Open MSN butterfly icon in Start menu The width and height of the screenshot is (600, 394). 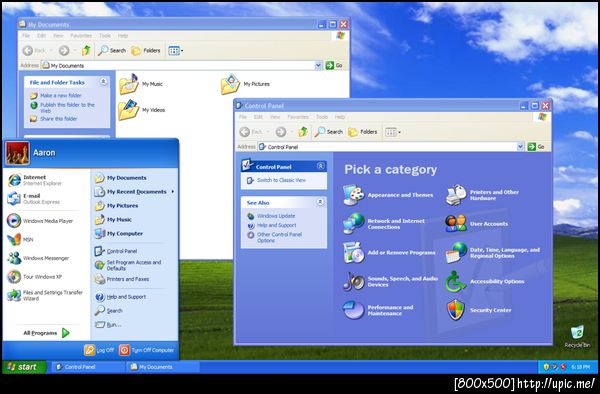click(x=14, y=239)
